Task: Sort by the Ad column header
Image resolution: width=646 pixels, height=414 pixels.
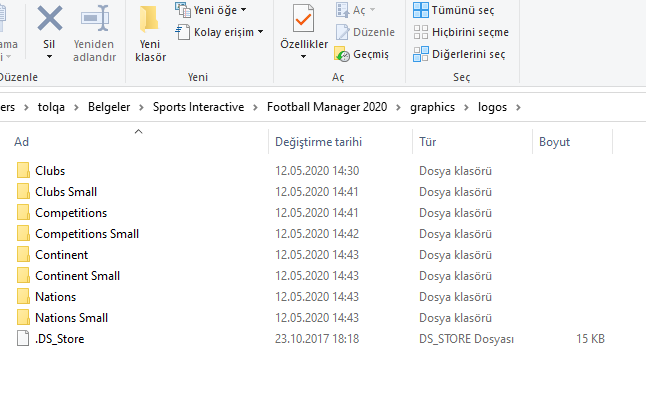Action: coord(21,142)
